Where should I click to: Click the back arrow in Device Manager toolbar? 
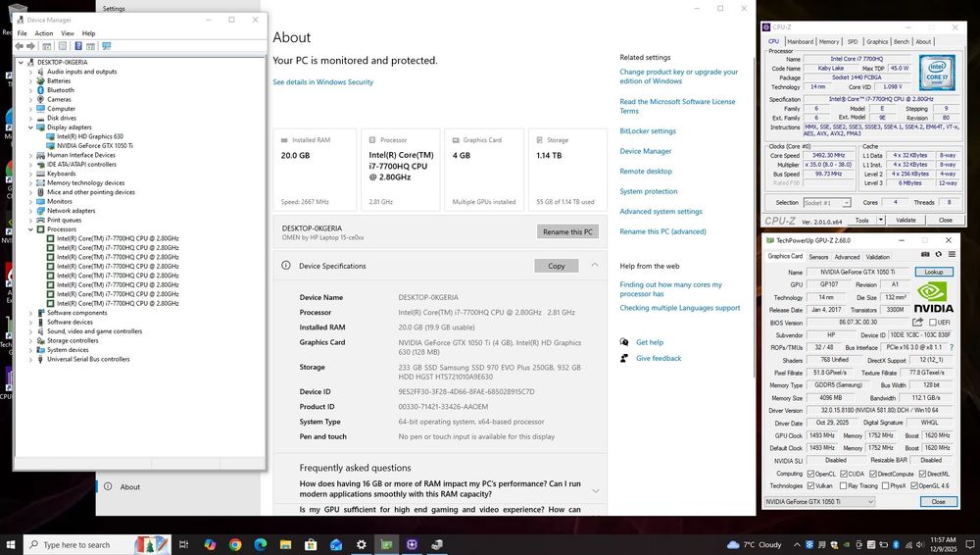[19, 46]
